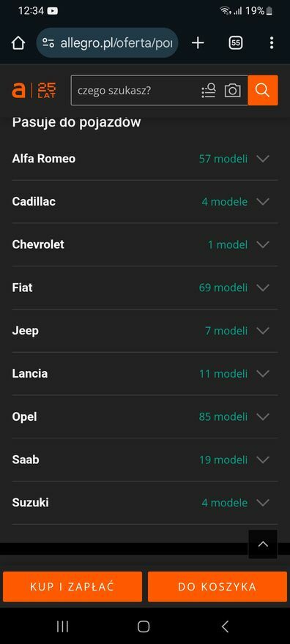Tap the site settings icon in address bar
This screenshot has width=290, height=644.
[x=48, y=42]
